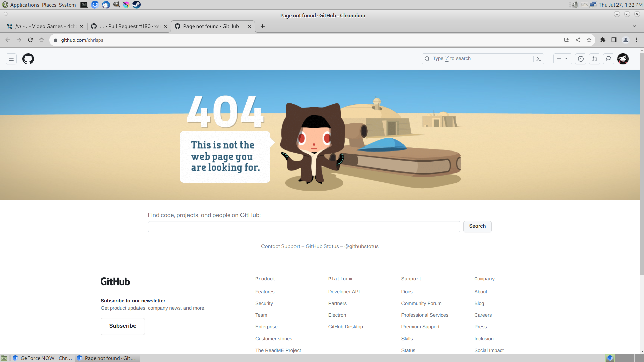Open the Applications menu in top panel
644x362 pixels.
click(x=20, y=5)
